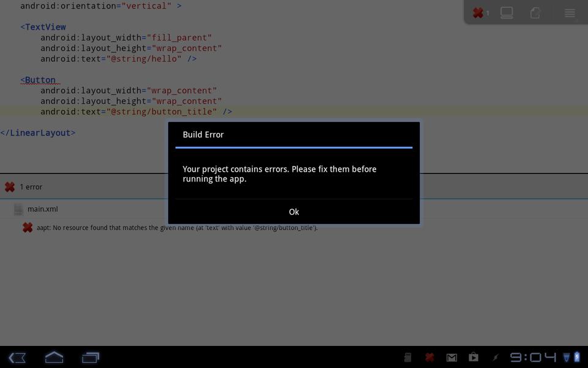This screenshot has width=588, height=368.
Task: Select '1 error' header text
Action: 31,186
